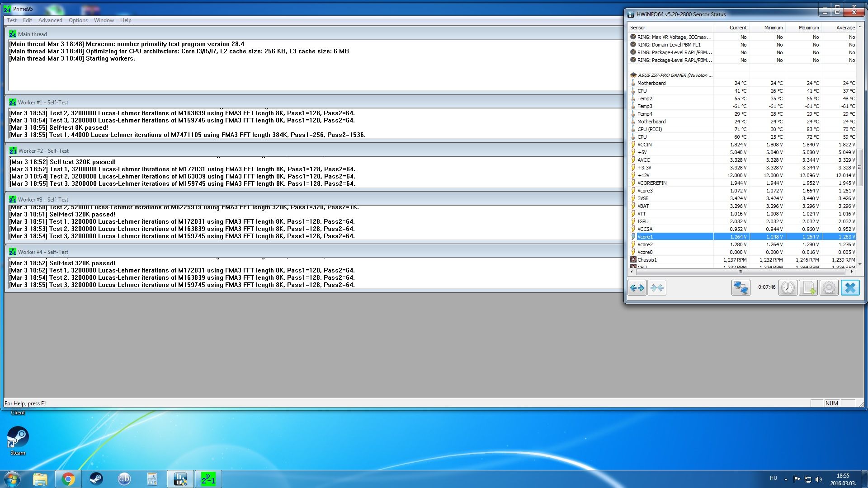The width and height of the screenshot is (868, 488).
Task: Click Worker #2 Self-Test window icon
Action: [13, 151]
